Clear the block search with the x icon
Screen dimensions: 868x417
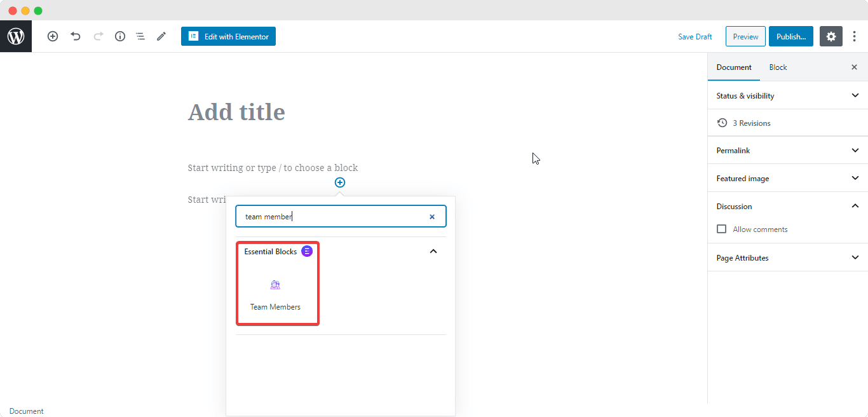pyautogui.click(x=432, y=217)
